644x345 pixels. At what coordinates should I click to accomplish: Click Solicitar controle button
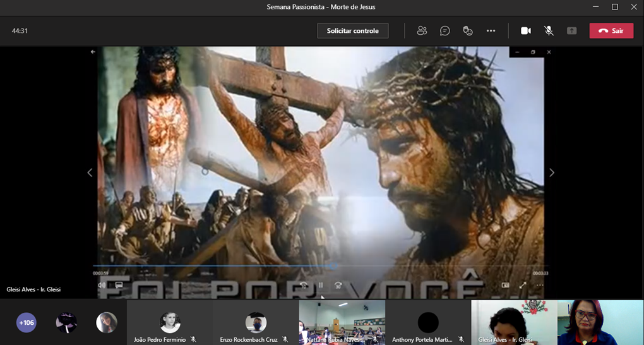pos(353,31)
